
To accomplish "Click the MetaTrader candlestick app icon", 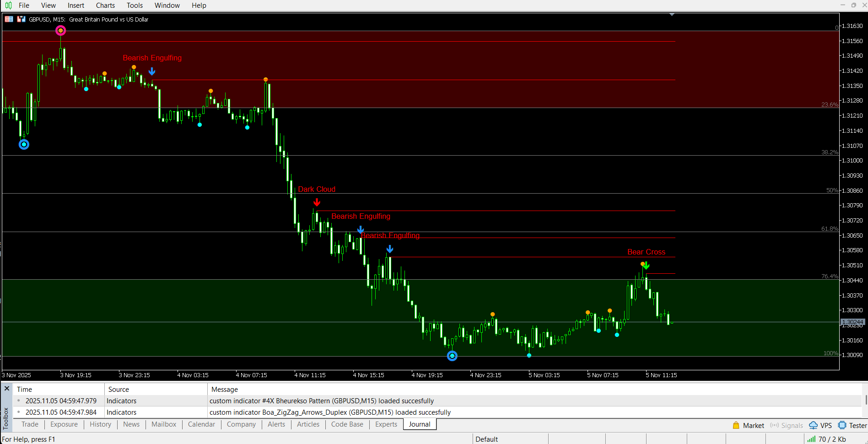I will click(x=8, y=5).
